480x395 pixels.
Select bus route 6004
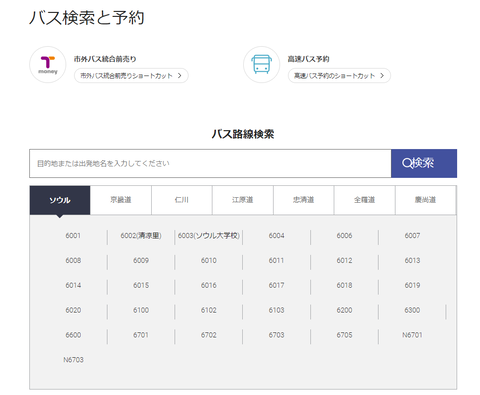coord(277,236)
